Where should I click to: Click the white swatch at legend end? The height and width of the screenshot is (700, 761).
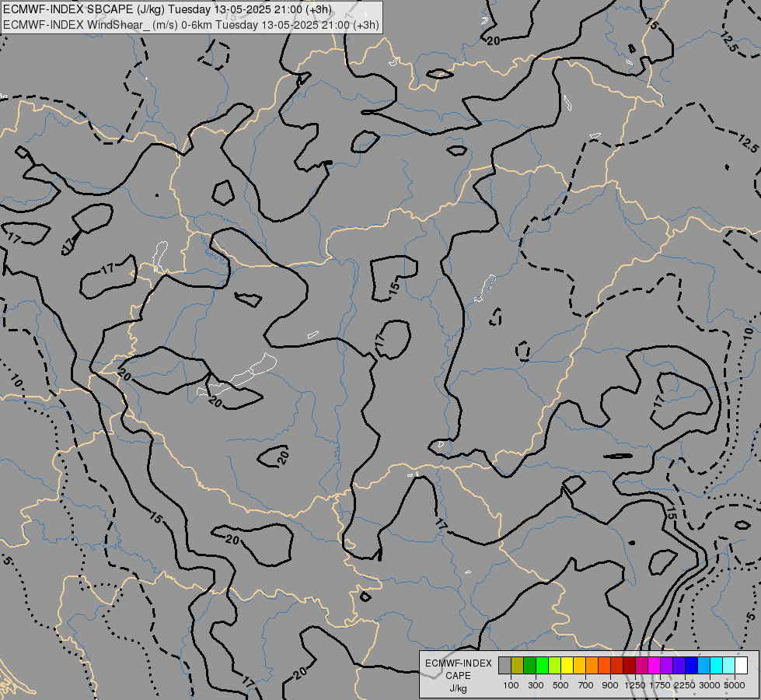(742, 665)
